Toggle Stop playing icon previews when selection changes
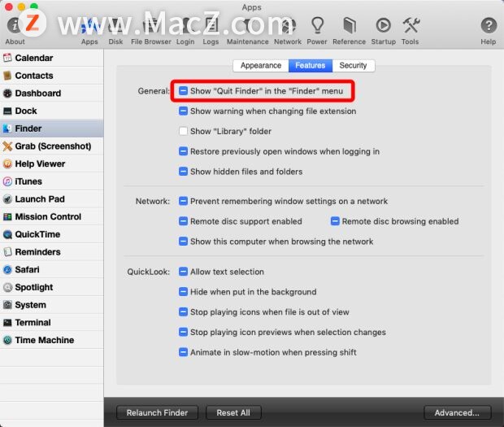Viewport: 504px width, 427px height. click(183, 332)
